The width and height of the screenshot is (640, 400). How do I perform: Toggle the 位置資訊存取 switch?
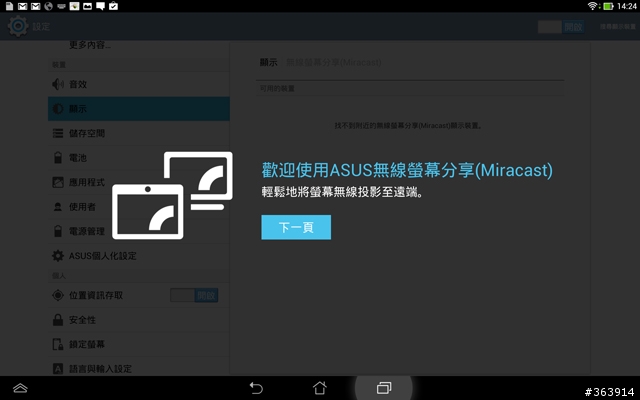194,295
